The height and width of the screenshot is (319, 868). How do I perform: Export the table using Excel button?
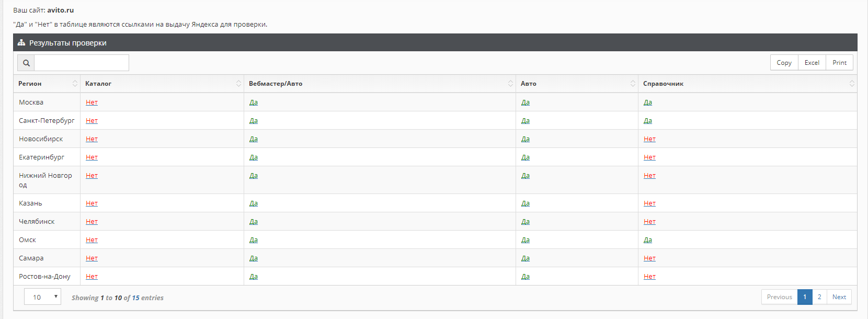point(812,63)
